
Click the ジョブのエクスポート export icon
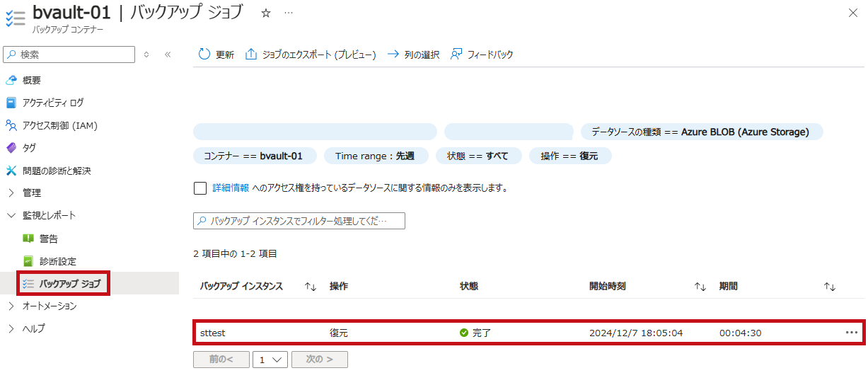[x=251, y=54]
